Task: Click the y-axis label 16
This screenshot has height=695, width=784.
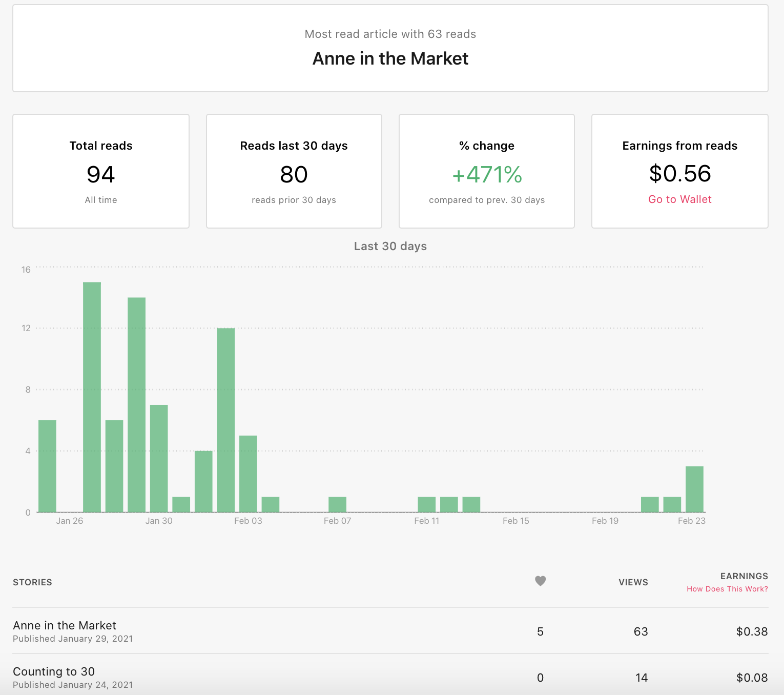Action: (26, 270)
